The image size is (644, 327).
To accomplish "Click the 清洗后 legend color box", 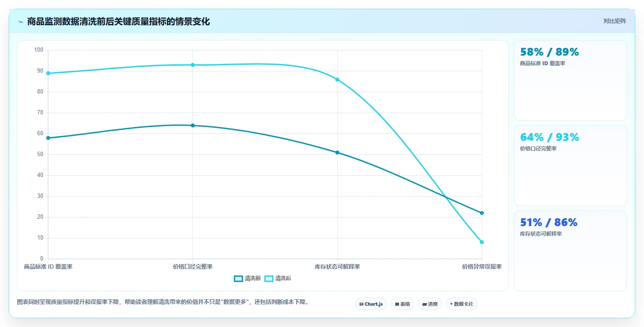I will pyautogui.click(x=269, y=278).
